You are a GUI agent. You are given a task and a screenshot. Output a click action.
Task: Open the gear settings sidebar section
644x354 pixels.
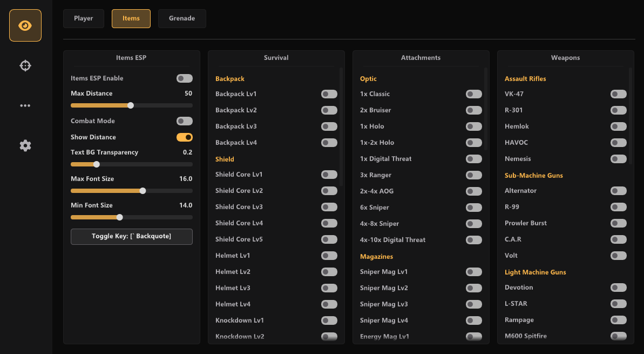[x=25, y=145]
